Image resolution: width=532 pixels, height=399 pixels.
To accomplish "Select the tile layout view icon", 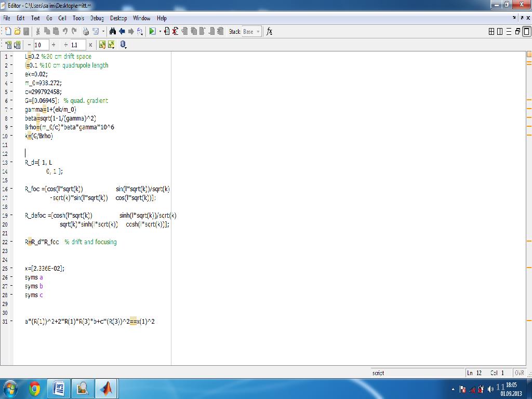I will coord(491,32).
